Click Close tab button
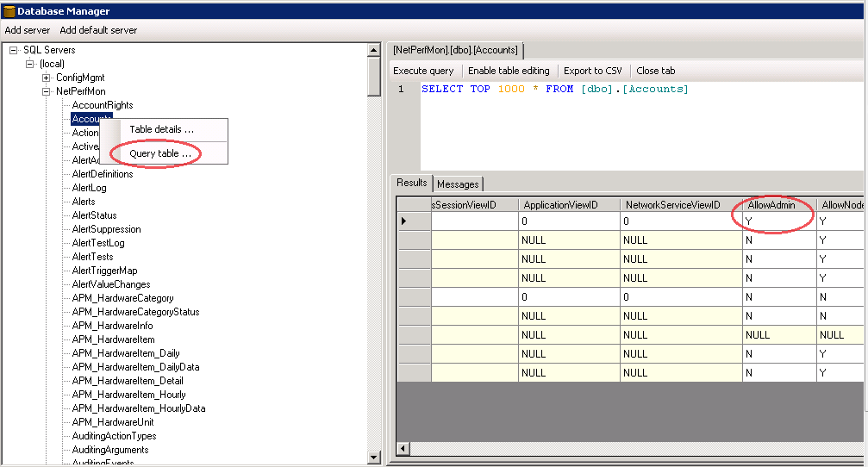This screenshot has height=467, width=868. coord(655,71)
